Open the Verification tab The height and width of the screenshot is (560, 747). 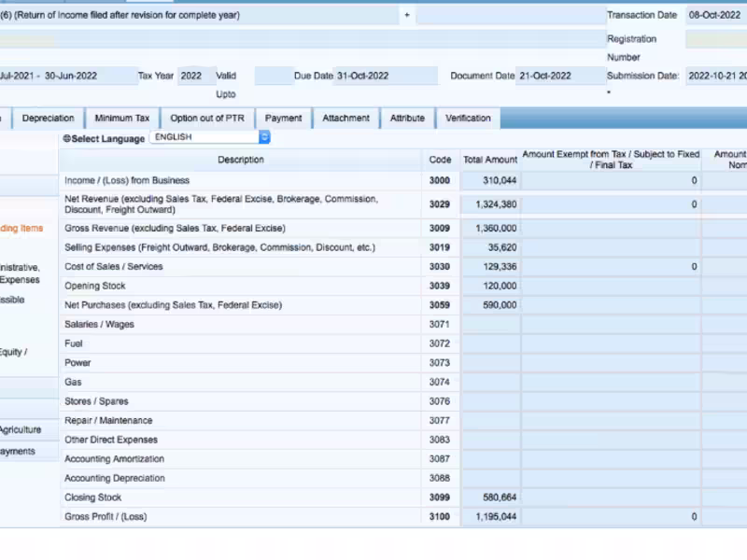[x=468, y=119]
